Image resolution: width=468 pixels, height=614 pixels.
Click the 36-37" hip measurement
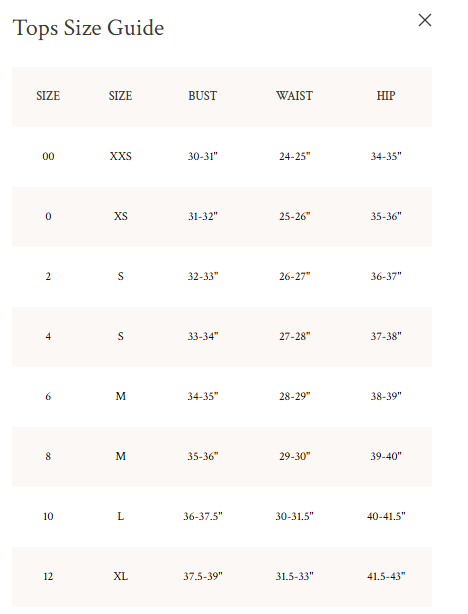(x=386, y=276)
